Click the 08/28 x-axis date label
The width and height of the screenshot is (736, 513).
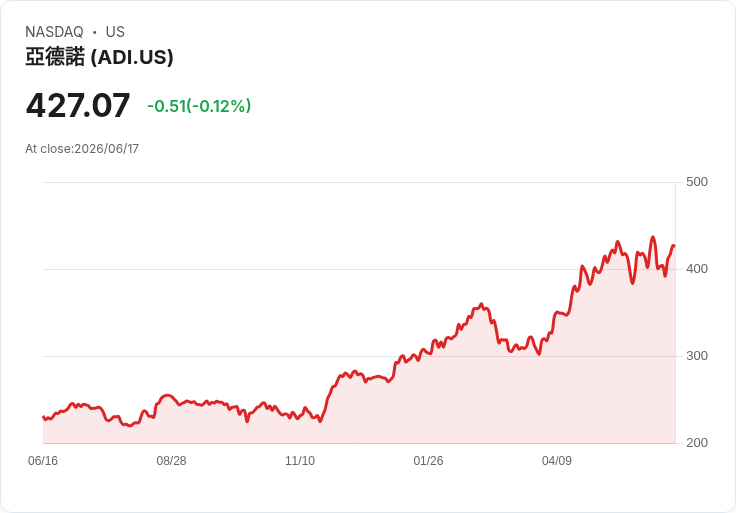point(171,461)
